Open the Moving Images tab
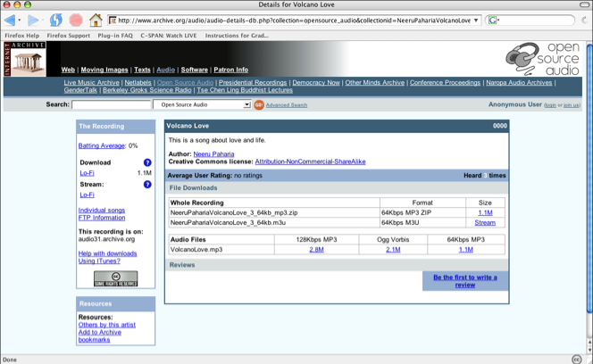The height and width of the screenshot is (364, 593). coord(104,70)
